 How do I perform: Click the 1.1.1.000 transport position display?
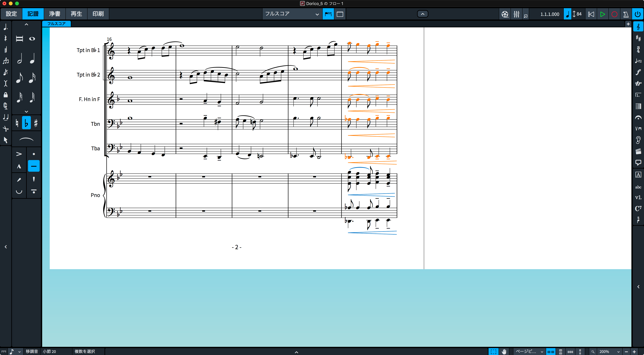coord(550,14)
